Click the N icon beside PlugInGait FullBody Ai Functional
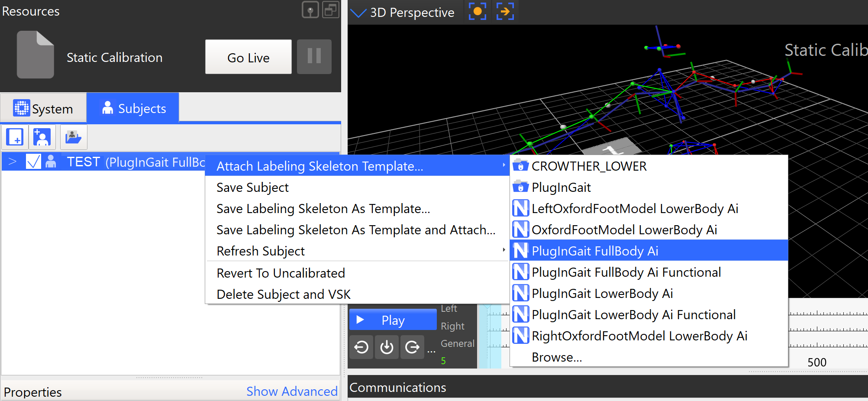The height and width of the screenshot is (401, 868). [520, 272]
